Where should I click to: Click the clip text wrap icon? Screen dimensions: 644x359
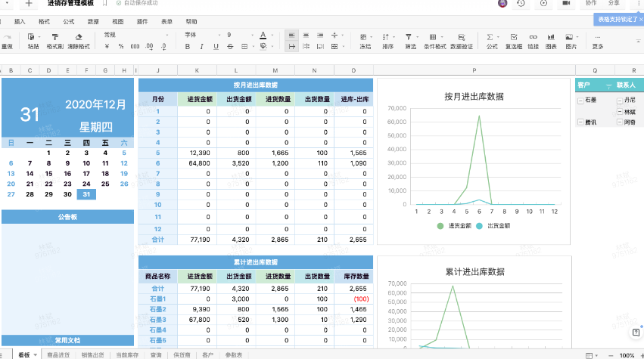[x=306, y=47]
